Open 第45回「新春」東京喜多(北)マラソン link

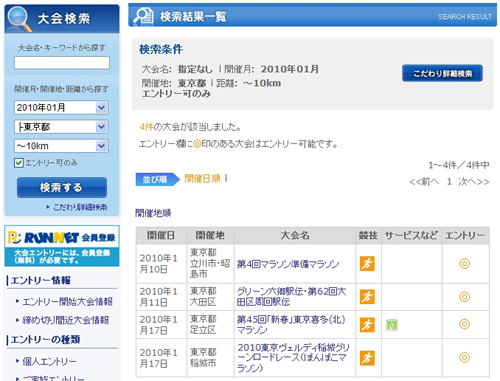[x=291, y=325]
